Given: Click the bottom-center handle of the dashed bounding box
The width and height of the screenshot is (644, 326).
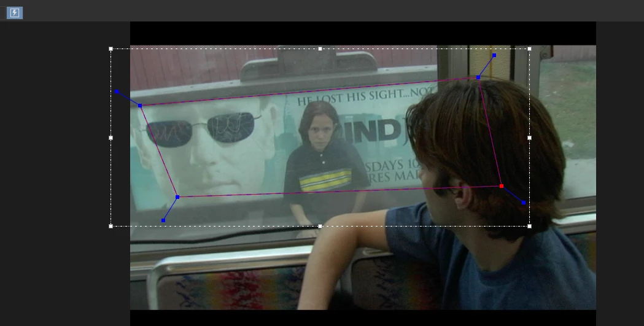Looking at the screenshot, I should [x=320, y=226].
